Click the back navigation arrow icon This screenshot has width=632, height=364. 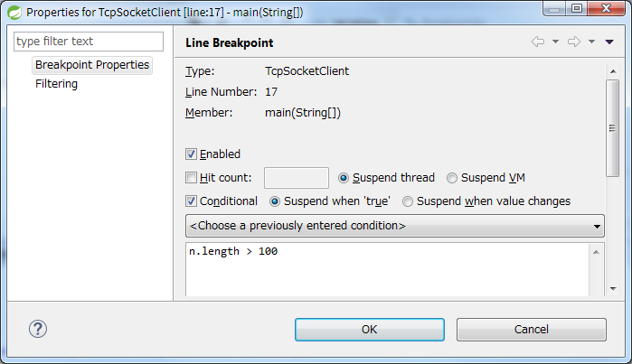click(538, 42)
